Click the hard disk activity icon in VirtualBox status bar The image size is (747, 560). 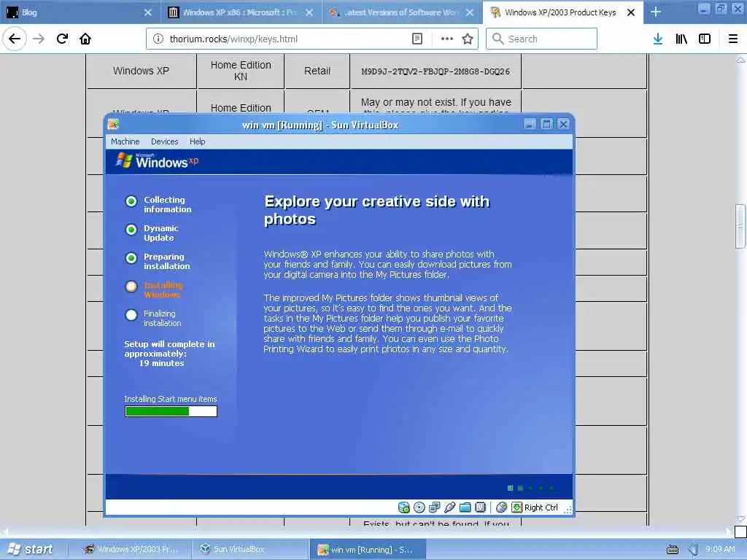coord(403,507)
